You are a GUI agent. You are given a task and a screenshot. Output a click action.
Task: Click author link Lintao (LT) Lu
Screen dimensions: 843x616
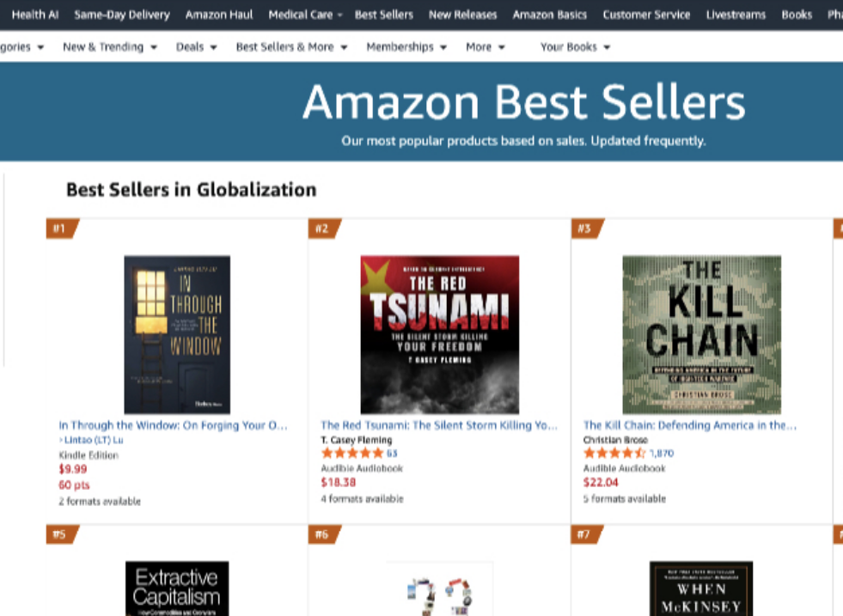click(x=93, y=440)
